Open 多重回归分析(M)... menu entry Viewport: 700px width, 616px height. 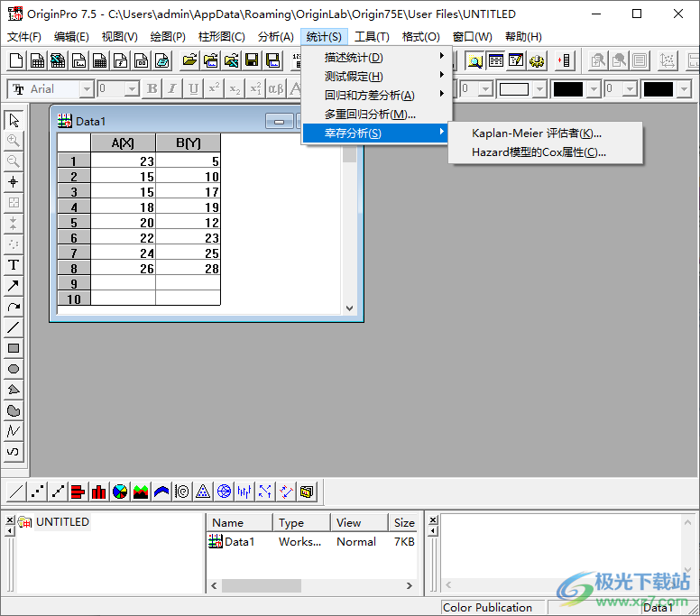coord(375,115)
